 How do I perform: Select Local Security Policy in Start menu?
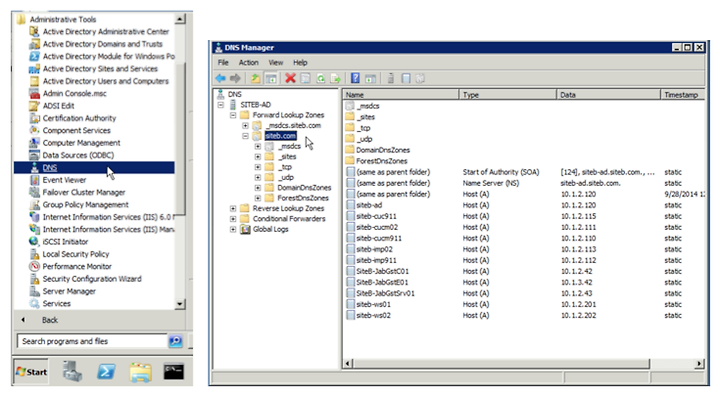[76, 254]
